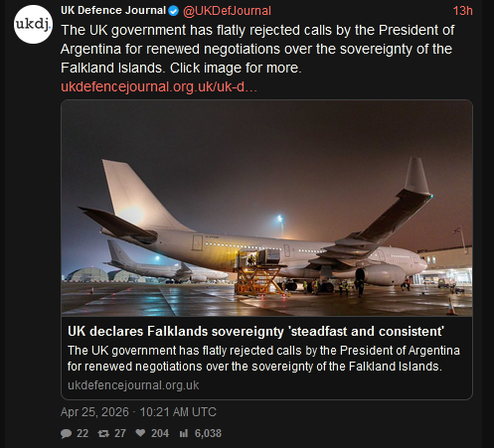This screenshot has height=448, width=494.
Task: Click the tweet body text
Action: 257,49
